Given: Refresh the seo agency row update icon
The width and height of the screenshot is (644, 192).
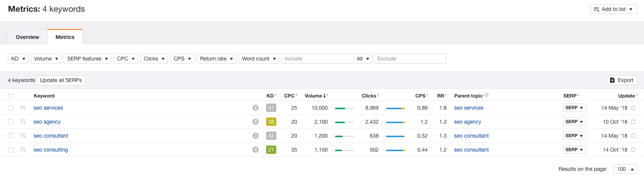Looking at the screenshot, I should pos(633,122).
